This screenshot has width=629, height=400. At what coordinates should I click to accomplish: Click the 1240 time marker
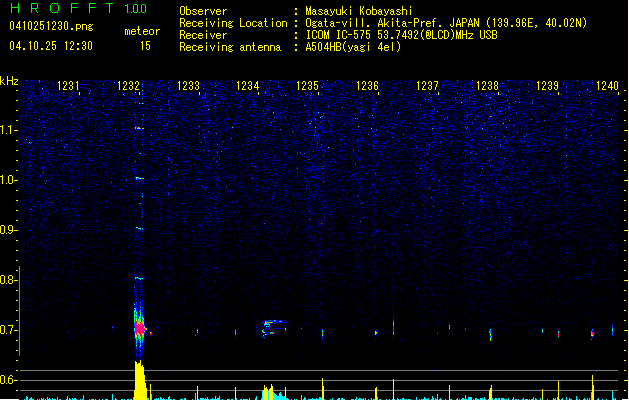(607, 86)
